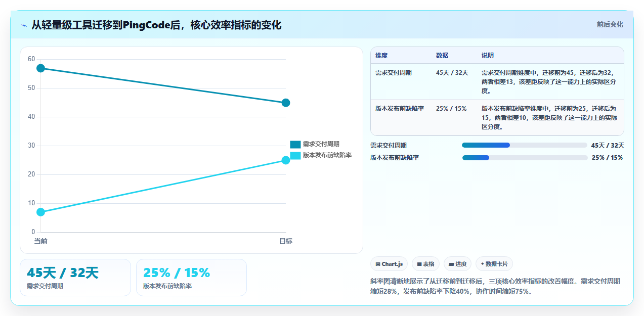The width and height of the screenshot is (644, 316).
Task: Click the 需求交付周期 progress bar
Action: click(525, 145)
